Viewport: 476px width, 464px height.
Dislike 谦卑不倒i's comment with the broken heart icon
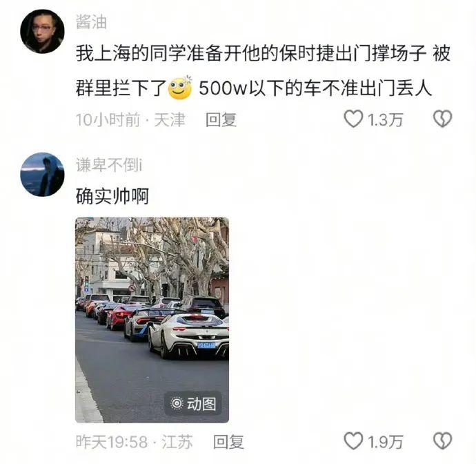(x=442, y=441)
